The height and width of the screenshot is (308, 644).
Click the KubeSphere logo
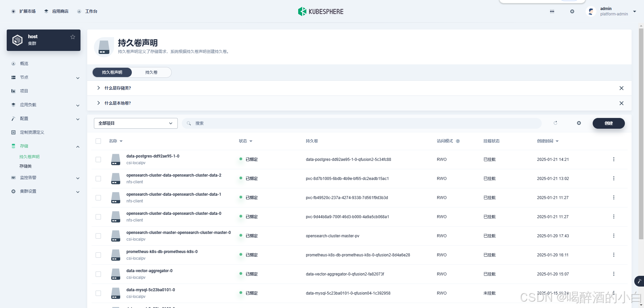coord(321,11)
